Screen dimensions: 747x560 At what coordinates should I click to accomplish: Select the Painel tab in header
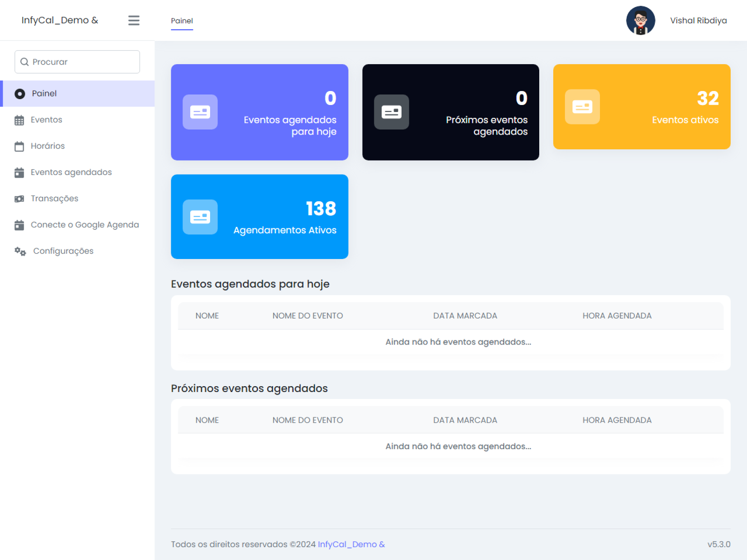click(x=182, y=21)
